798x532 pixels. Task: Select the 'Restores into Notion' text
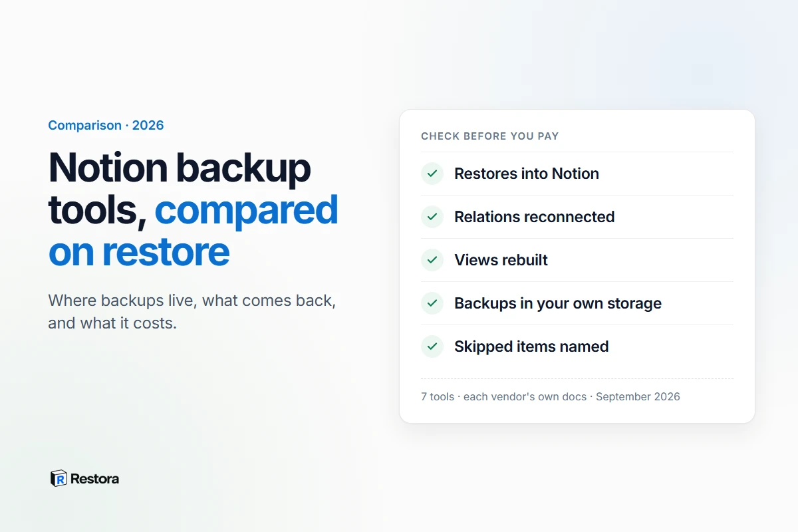527,174
